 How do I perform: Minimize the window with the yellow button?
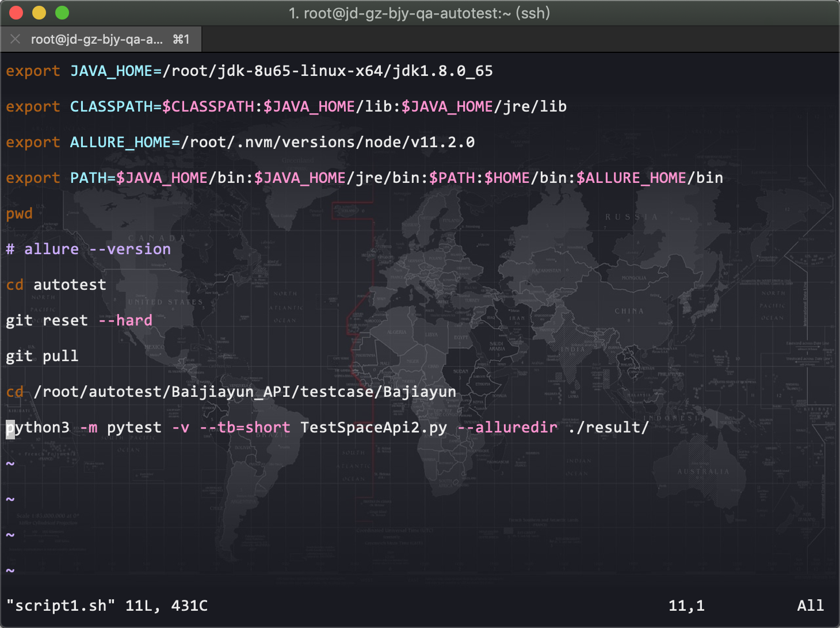pos(39,13)
